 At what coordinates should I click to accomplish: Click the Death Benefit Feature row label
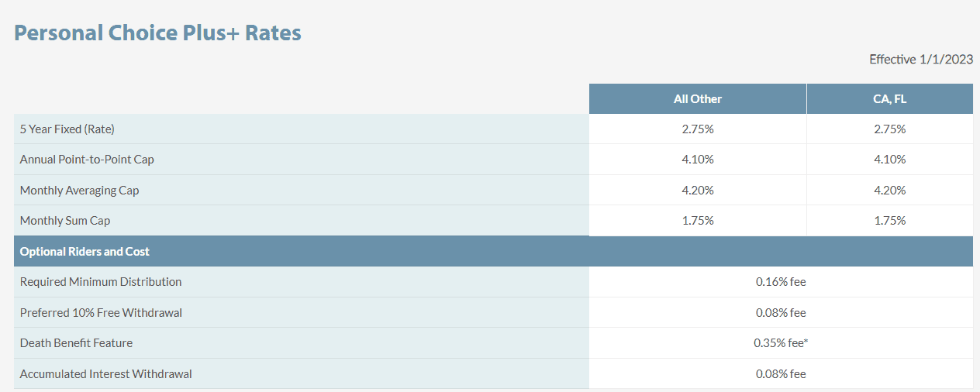[76, 343]
